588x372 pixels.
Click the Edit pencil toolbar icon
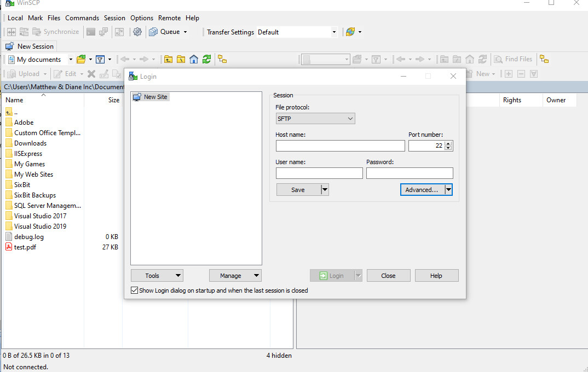[57, 74]
